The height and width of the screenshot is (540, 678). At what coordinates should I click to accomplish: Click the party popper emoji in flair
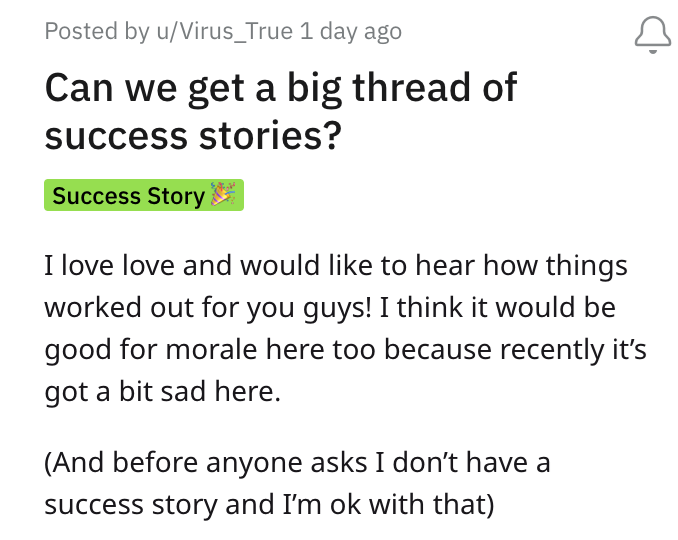point(222,195)
